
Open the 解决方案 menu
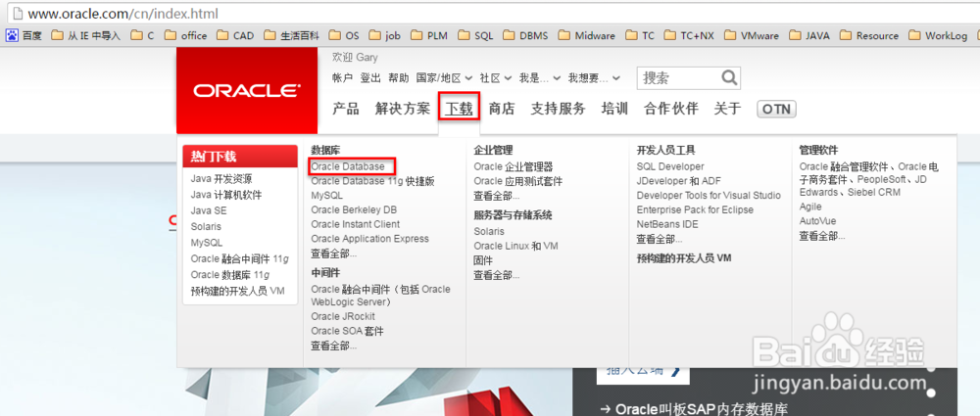tap(403, 109)
